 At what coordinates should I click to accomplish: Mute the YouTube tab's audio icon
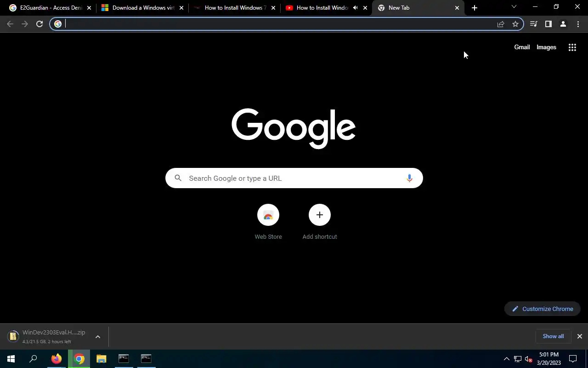pos(356,8)
